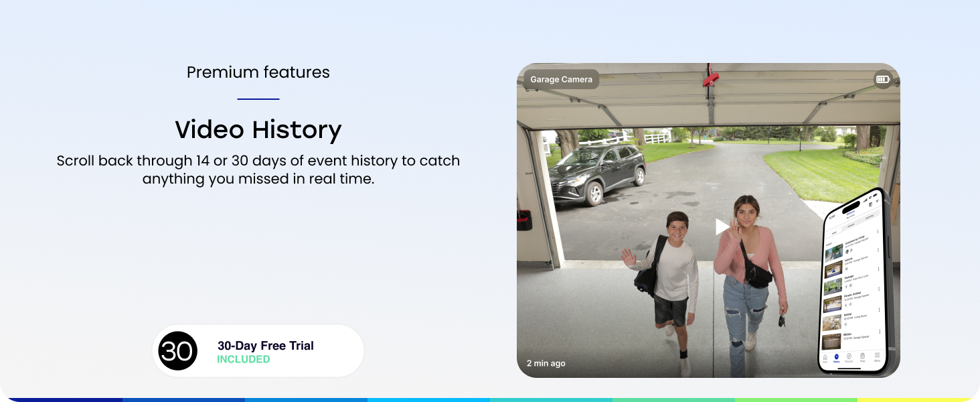Click the green INCLUDED text
The height and width of the screenshot is (402, 980).
pyautogui.click(x=243, y=359)
